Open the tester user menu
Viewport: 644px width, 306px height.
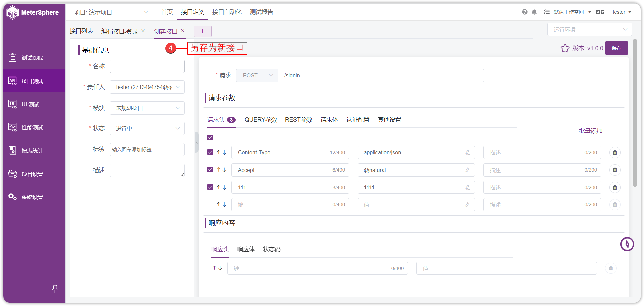tap(622, 12)
